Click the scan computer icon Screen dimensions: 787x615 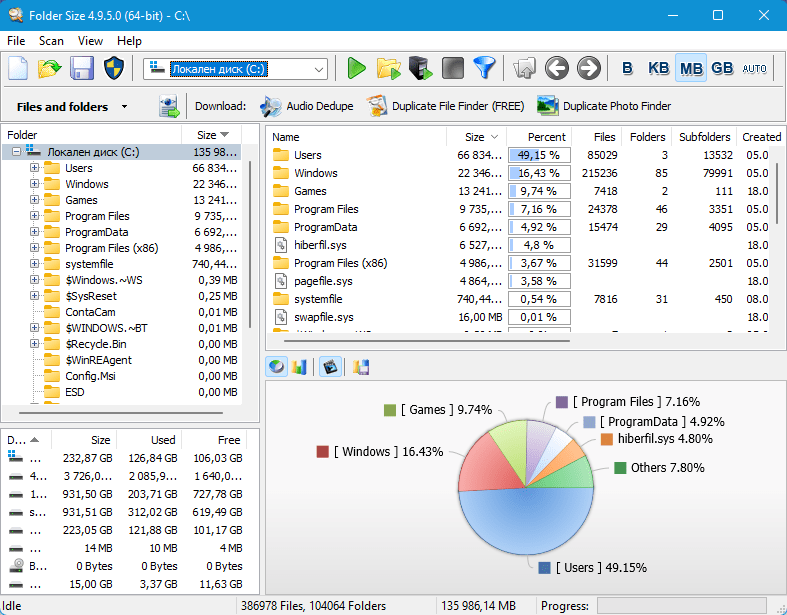tap(420, 68)
